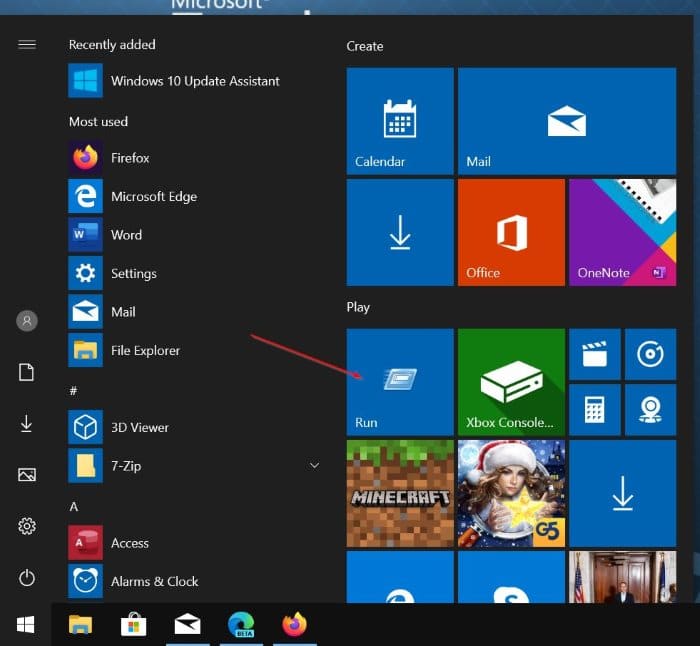700x646 pixels.
Task: Open the G5 game tile
Action: click(x=511, y=493)
